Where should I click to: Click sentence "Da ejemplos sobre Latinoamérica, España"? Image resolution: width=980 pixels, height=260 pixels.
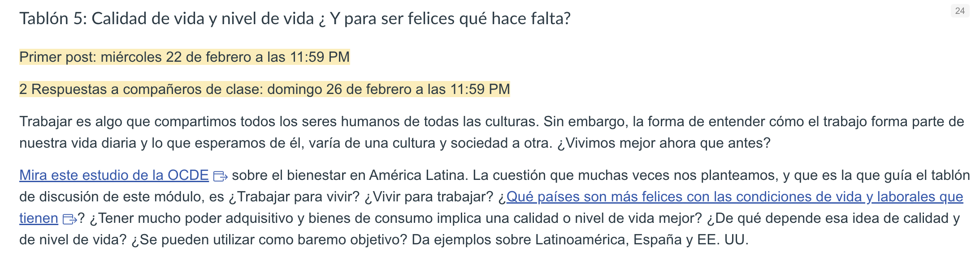tap(580, 239)
